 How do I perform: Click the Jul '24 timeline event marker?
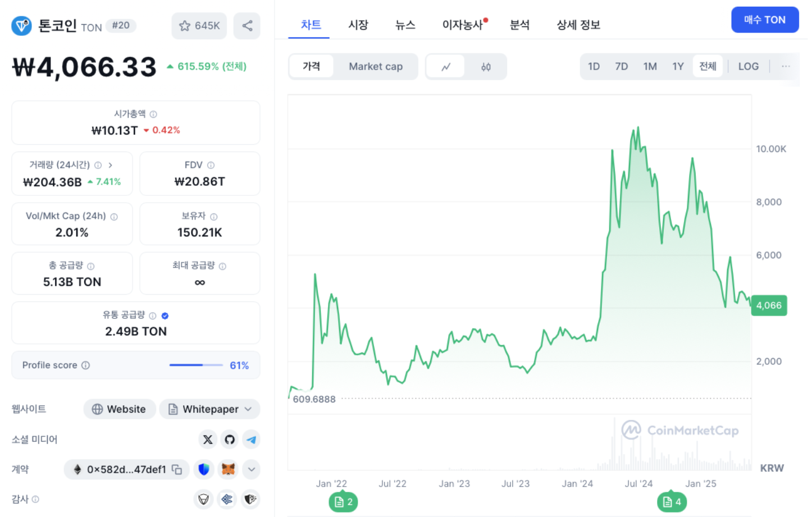point(672,502)
